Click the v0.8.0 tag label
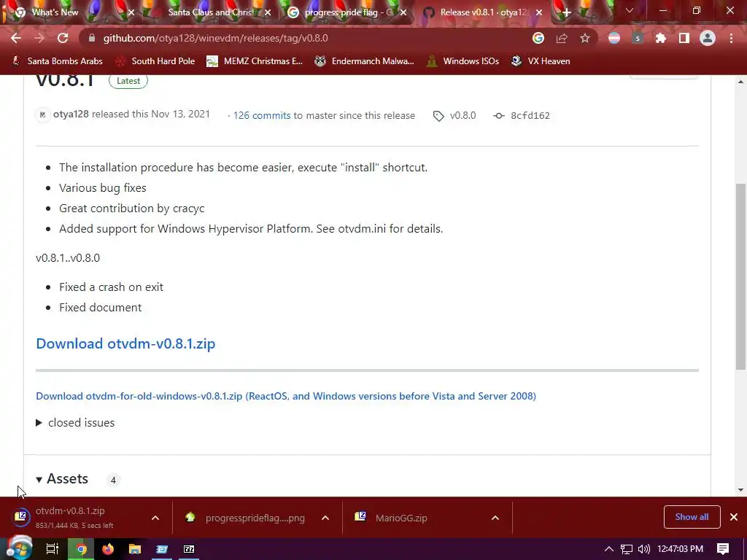Screen dimensions: 747x560 tap(462, 115)
